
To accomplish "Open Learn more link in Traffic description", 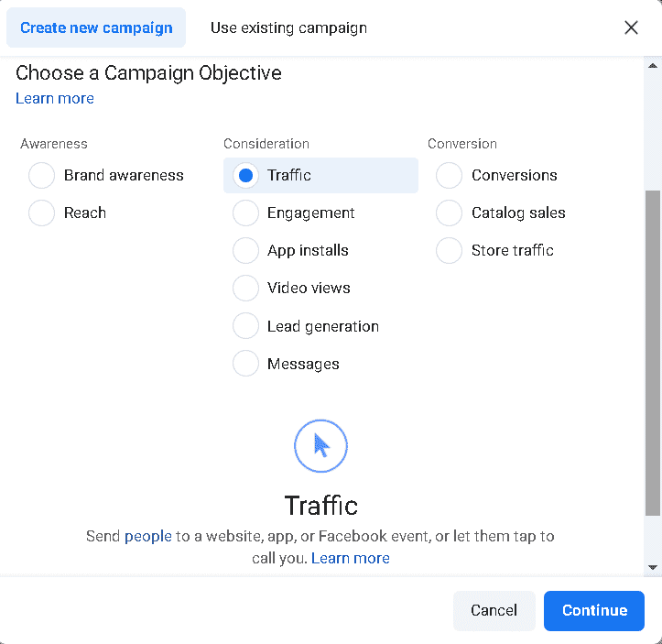I will point(351,558).
